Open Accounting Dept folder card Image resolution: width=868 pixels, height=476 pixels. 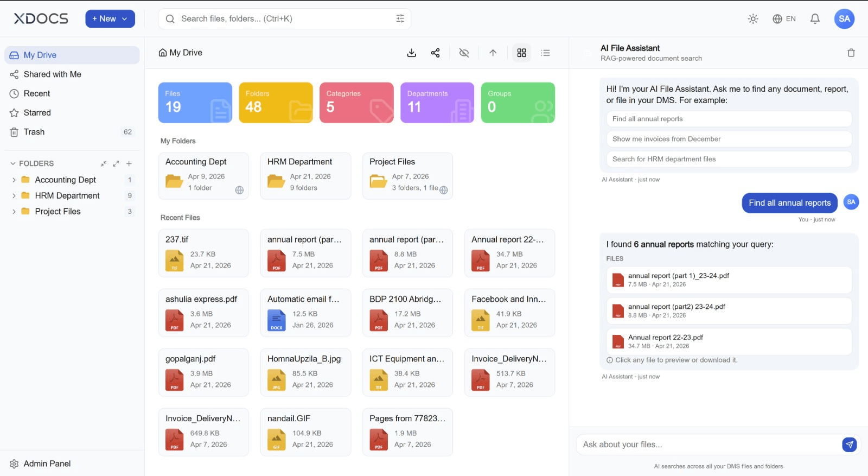[x=203, y=176]
